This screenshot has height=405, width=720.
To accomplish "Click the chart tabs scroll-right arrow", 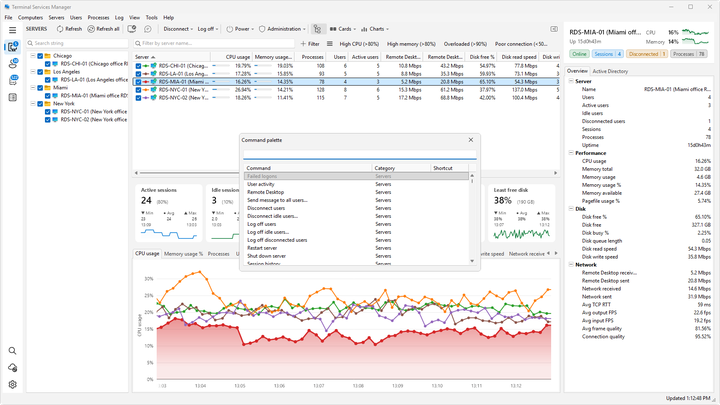I will point(556,253).
